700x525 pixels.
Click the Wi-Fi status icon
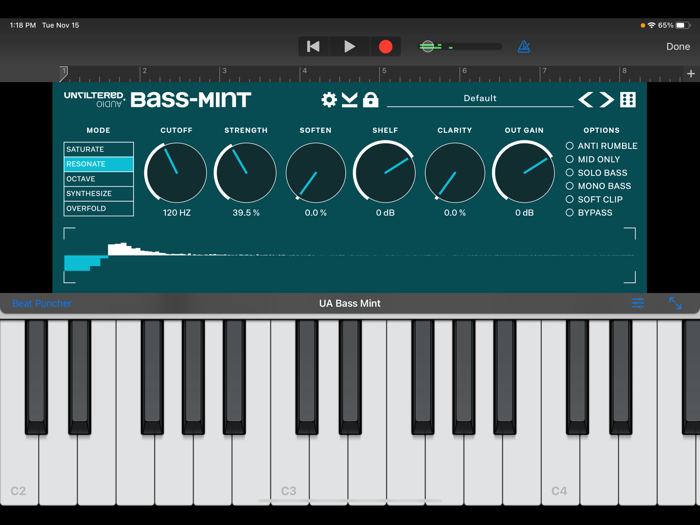tap(652, 25)
